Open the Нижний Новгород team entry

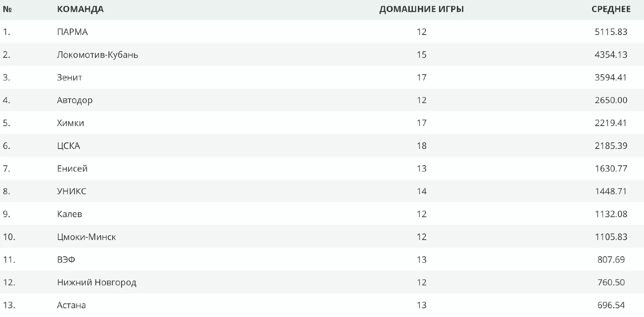(97, 282)
